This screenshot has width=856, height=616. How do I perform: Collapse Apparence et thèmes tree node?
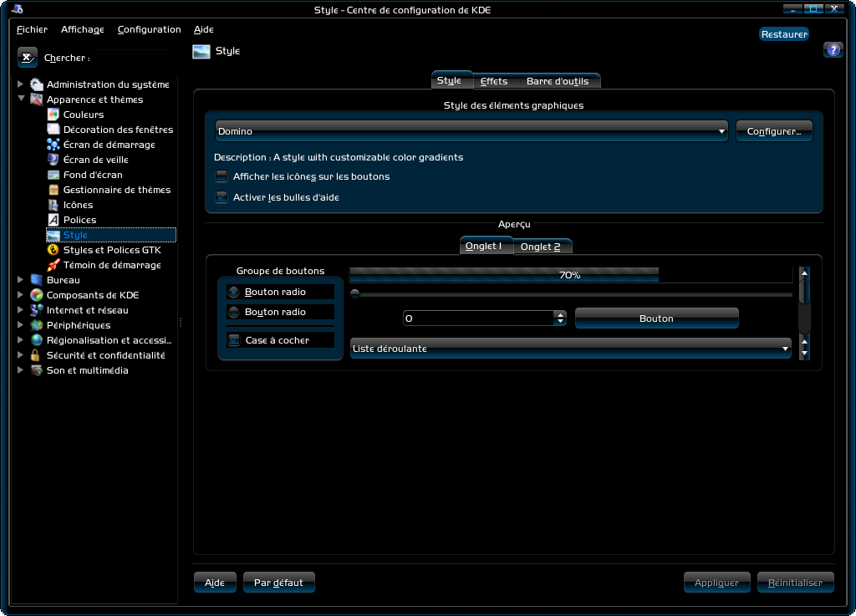point(21,99)
